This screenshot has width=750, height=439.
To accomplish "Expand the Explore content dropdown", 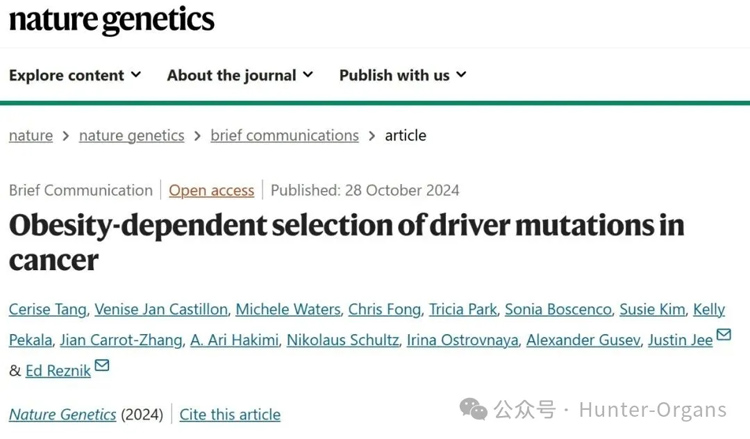I will coord(75,75).
